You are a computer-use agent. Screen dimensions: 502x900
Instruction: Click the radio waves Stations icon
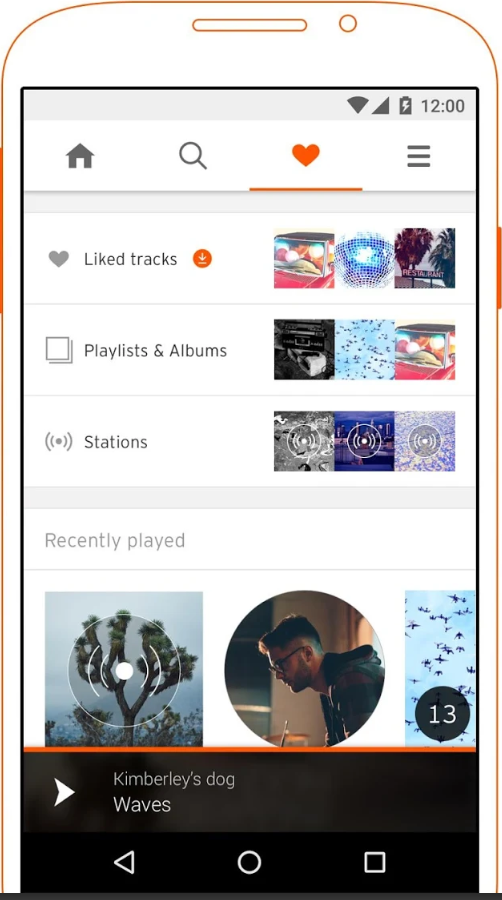pos(59,442)
